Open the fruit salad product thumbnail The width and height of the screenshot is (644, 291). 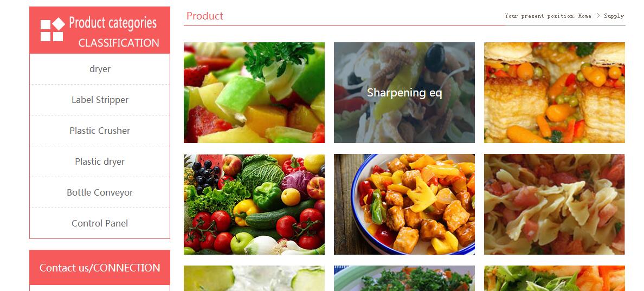click(x=254, y=93)
